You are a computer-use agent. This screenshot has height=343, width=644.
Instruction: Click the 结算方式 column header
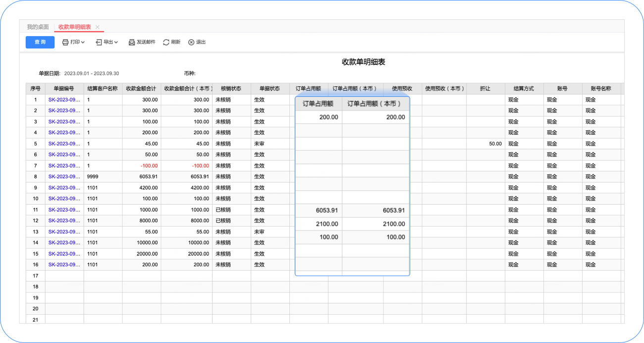point(524,89)
